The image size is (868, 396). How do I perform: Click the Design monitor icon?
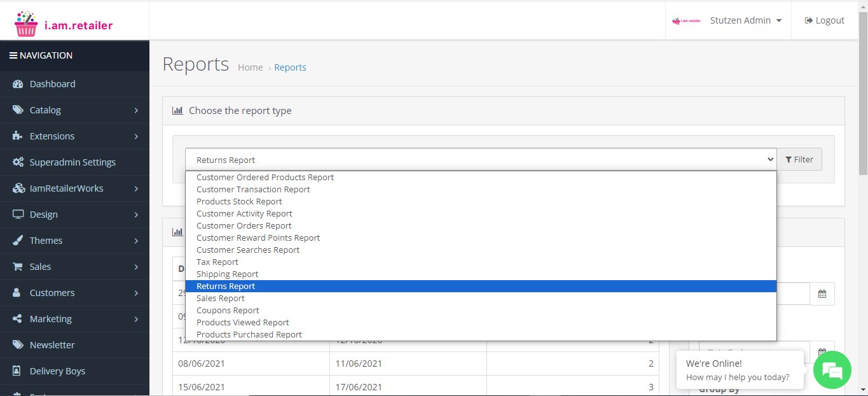point(18,215)
